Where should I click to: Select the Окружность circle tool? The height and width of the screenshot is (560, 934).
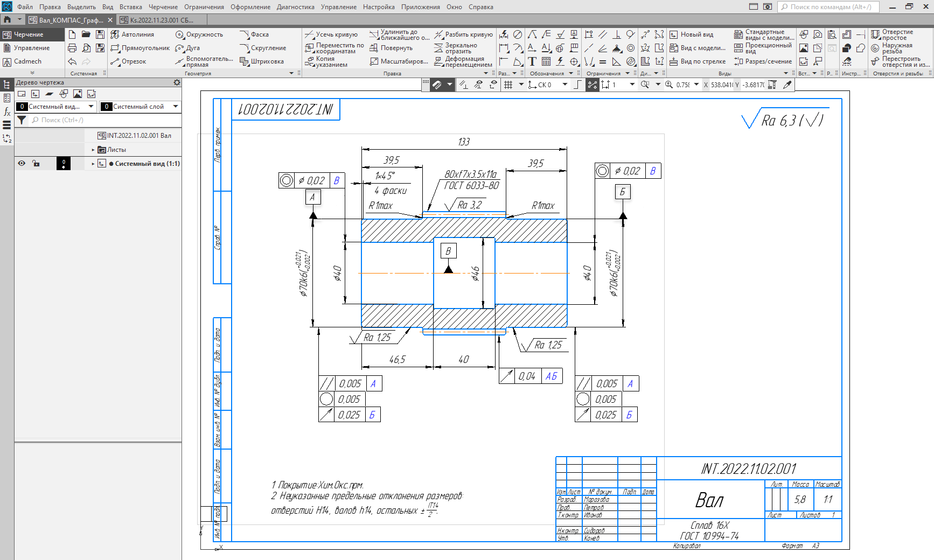click(199, 34)
